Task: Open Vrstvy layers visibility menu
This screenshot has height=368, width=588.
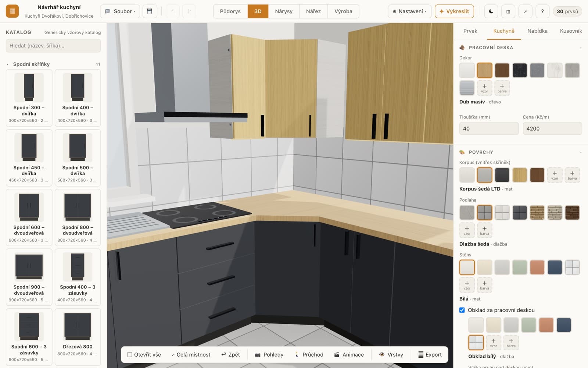Action: pos(391,355)
